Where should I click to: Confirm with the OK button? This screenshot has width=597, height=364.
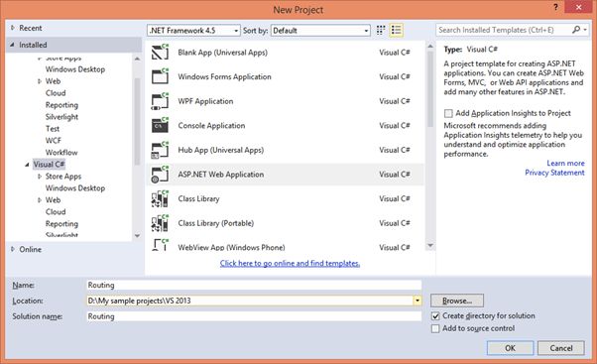pyautogui.click(x=510, y=348)
